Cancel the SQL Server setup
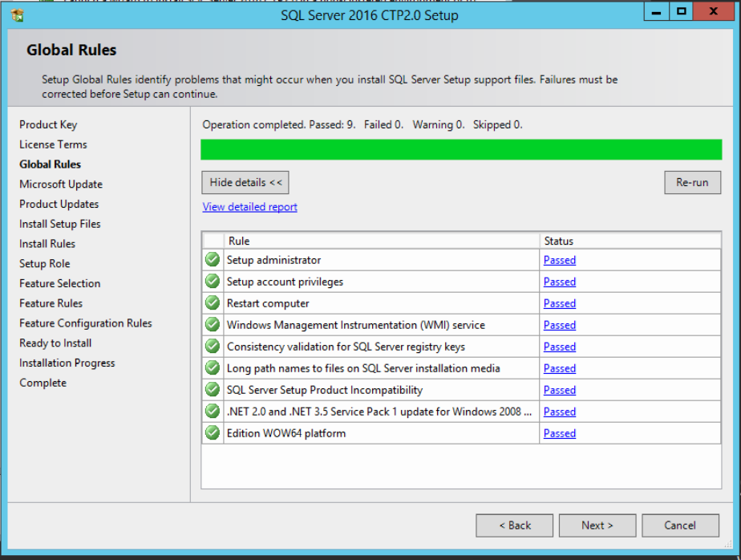741x560 pixels. pyautogui.click(x=681, y=526)
